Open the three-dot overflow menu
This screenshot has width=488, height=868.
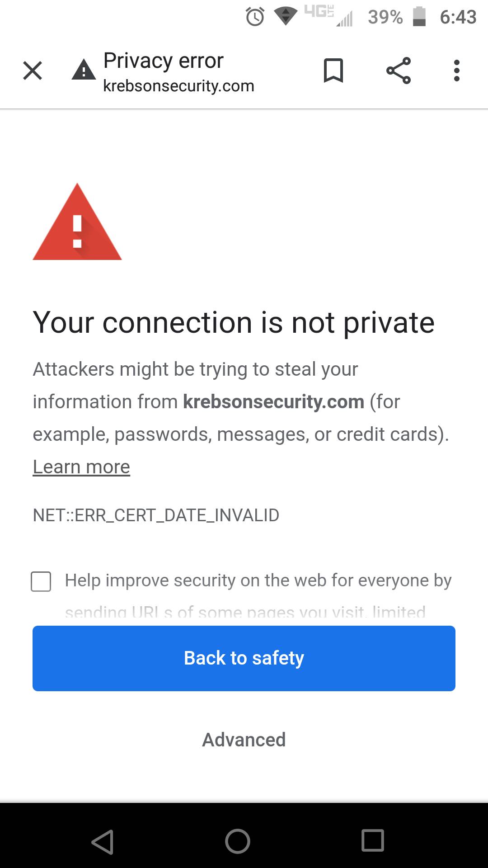pyautogui.click(x=457, y=71)
